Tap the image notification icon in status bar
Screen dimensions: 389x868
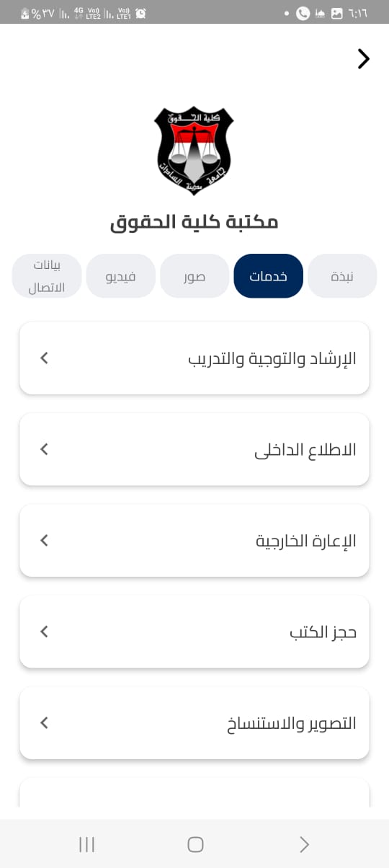click(x=337, y=13)
